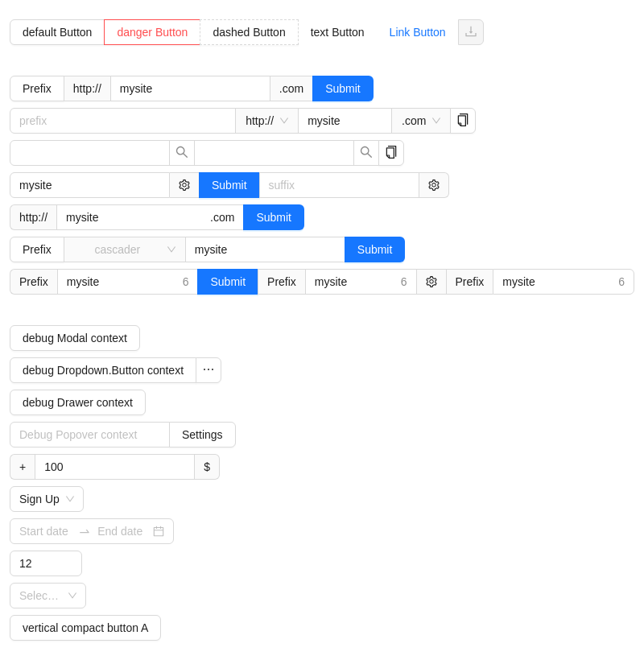Click the vertical compact button A
644x660 pixels.
click(x=85, y=628)
